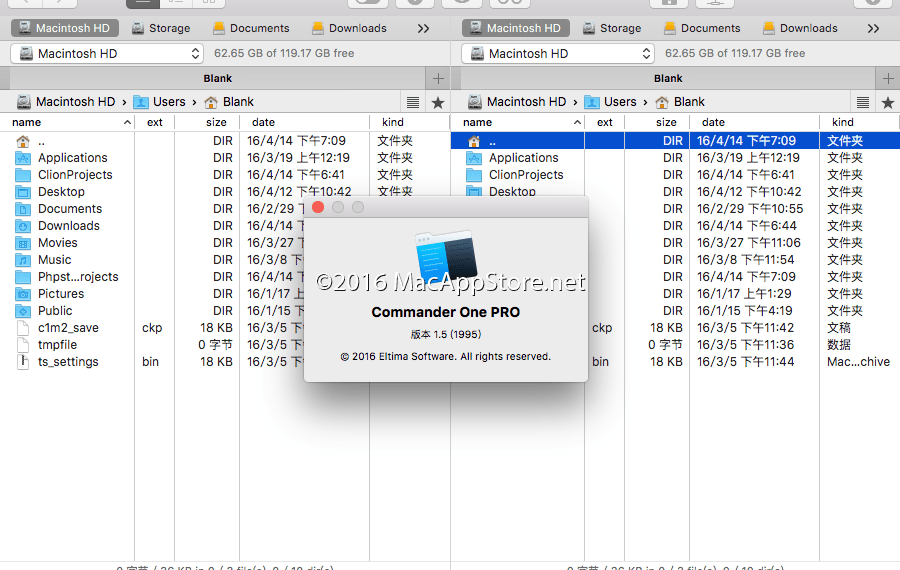The height and width of the screenshot is (570, 900).
Task: Add a new tab in left panel
Action: coord(437,78)
